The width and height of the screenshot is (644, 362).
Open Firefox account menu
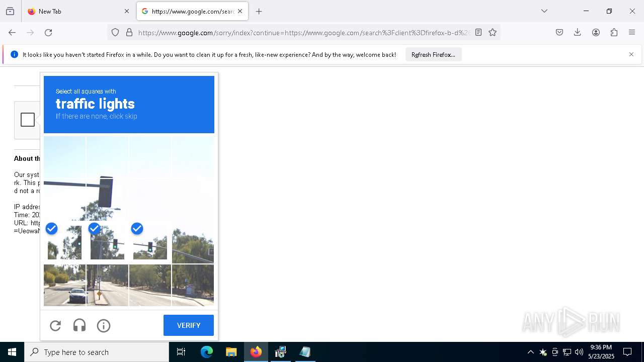596,33
